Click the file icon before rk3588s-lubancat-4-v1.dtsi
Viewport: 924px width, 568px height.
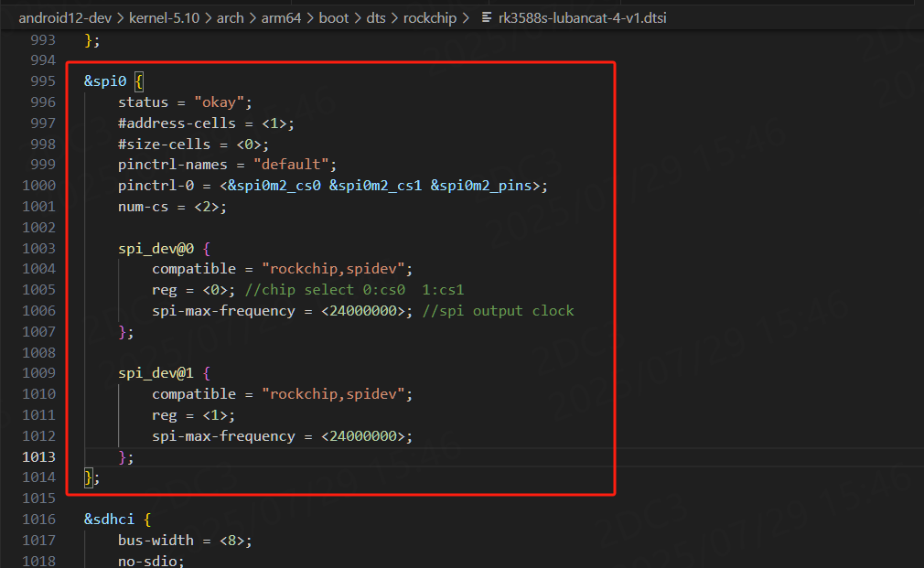pyautogui.click(x=486, y=17)
